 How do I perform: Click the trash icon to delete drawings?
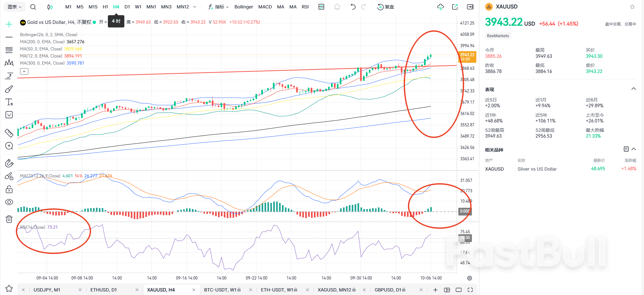pos(9,219)
